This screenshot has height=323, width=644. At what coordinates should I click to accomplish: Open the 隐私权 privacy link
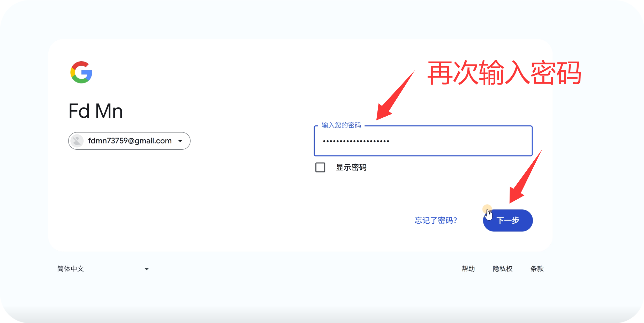click(503, 269)
